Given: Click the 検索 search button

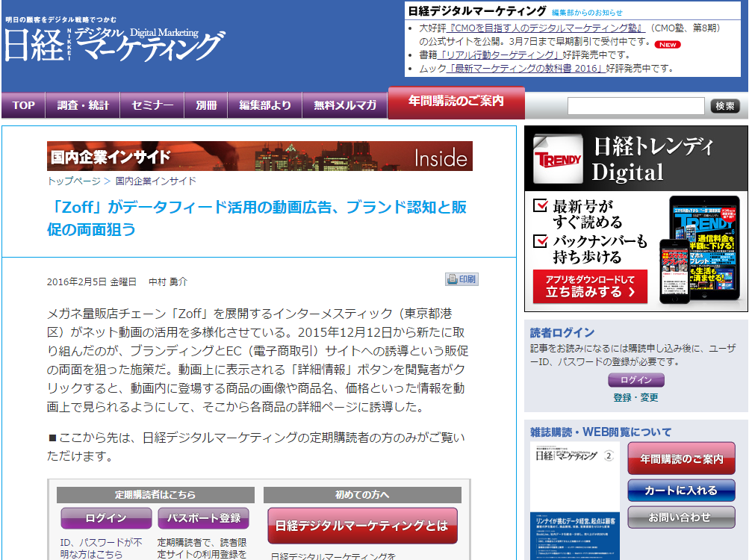Looking at the screenshot, I should pos(724,105).
